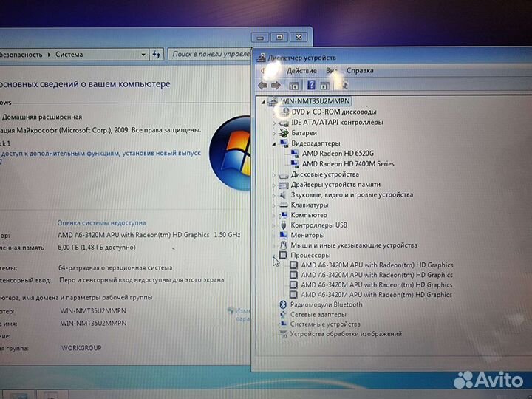Image resolution: width=532 pixels, height=399 pixels.
Task: Minimize the System control panel window
Action: [x=260, y=38]
